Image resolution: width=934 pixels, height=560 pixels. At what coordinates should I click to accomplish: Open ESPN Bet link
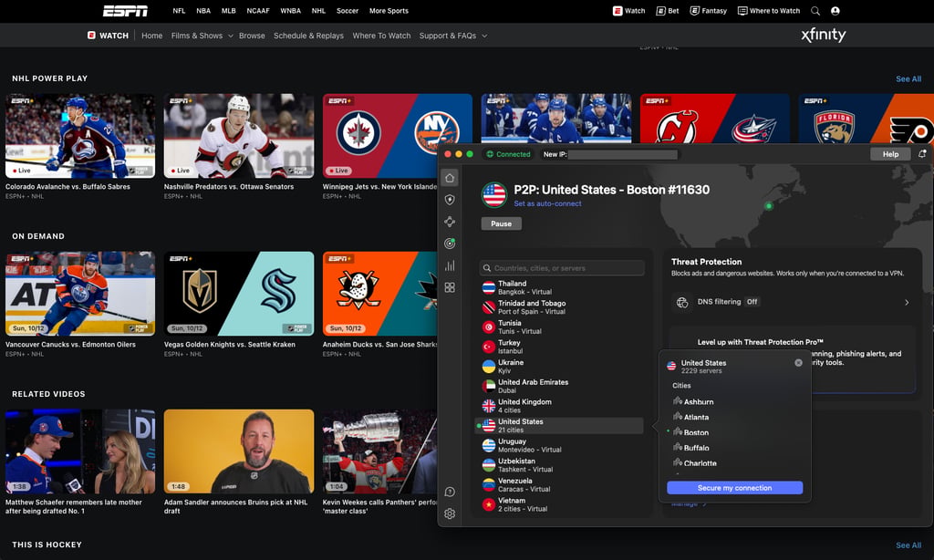pyautogui.click(x=667, y=11)
